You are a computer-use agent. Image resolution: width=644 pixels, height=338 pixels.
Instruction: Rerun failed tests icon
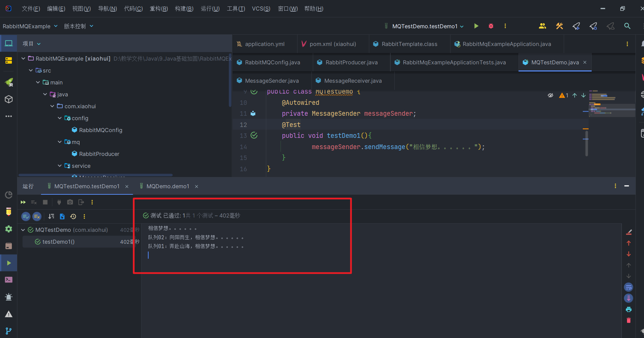[34, 202]
